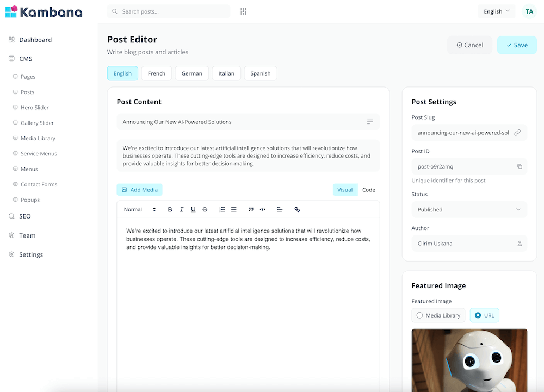This screenshot has width=544, height=392.
Task: Select the URL radio option
Action: (484, 315)
